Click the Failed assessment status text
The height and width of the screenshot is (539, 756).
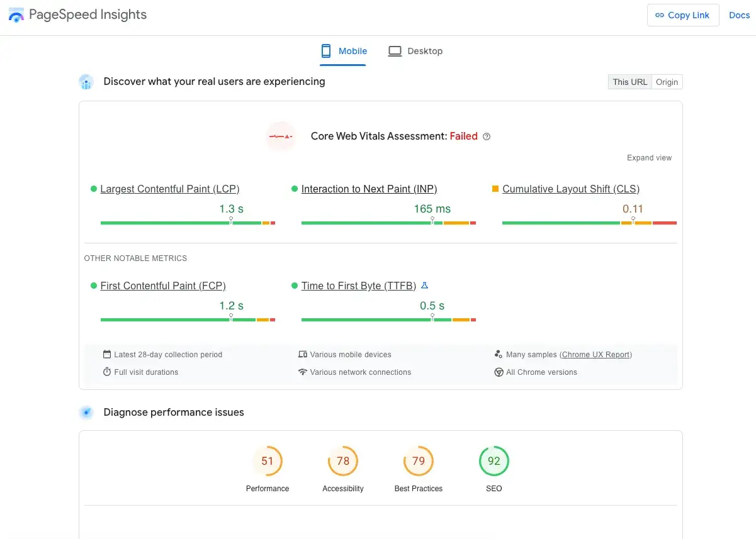(x=463, y=136)
